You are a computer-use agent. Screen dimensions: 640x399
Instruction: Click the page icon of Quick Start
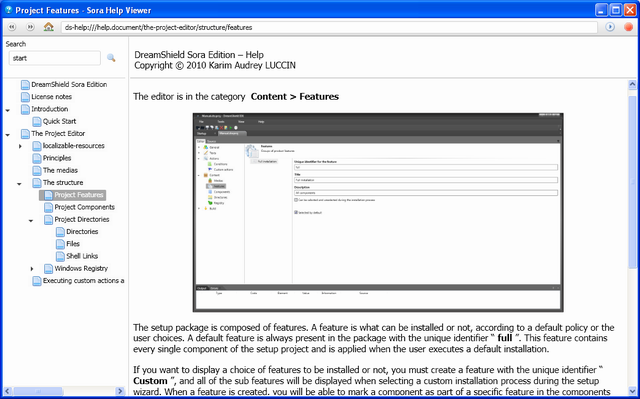[x=37, y=122]
